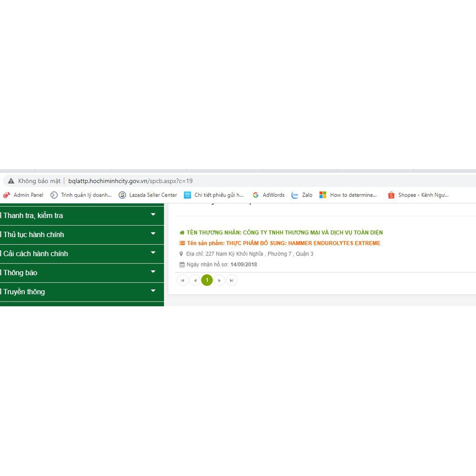Open the Zalo bookmark
This screenshot has height=476, width=476.
[302, 195]
